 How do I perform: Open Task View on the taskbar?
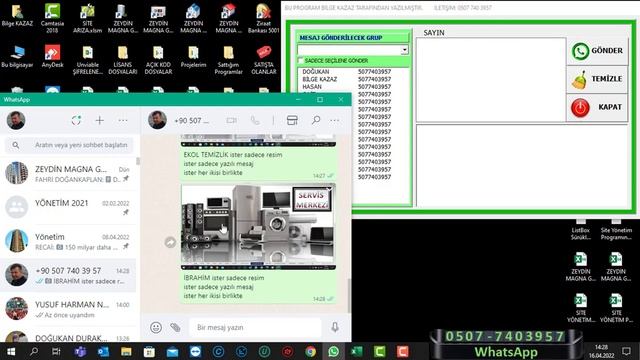(x=56, y=351)
